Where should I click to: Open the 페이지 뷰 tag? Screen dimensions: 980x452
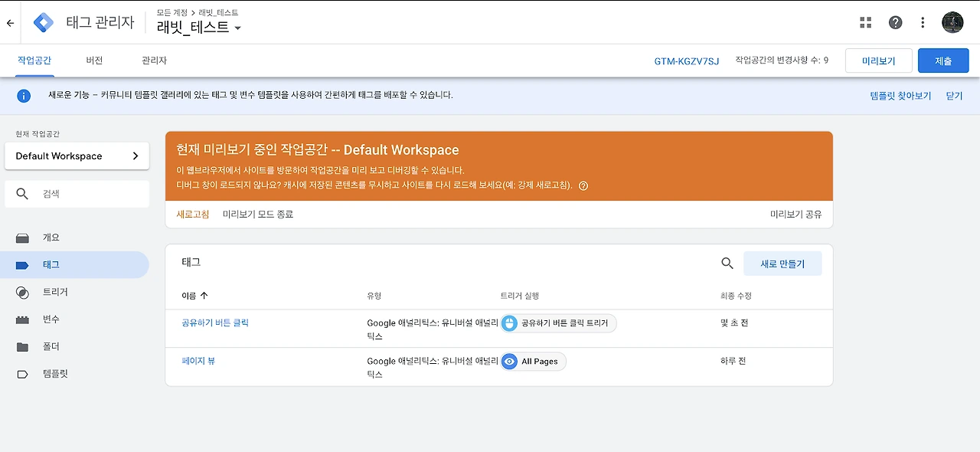[198, 361]
